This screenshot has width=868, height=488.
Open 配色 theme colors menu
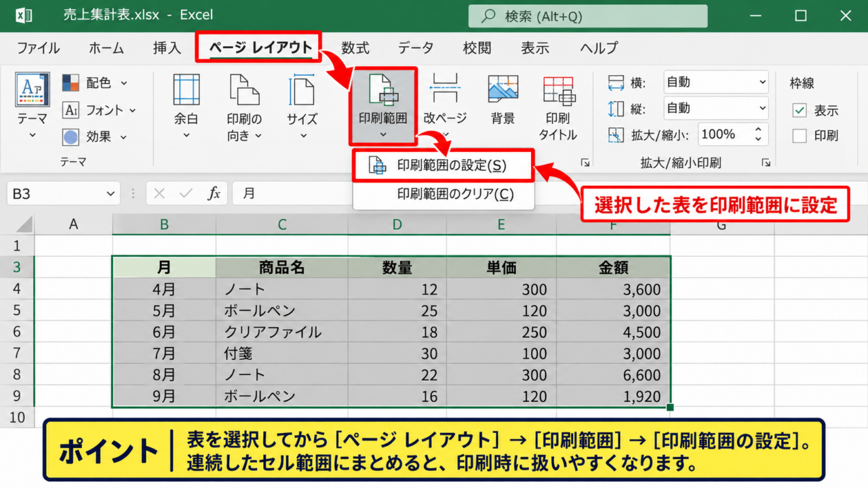[94, 83]
